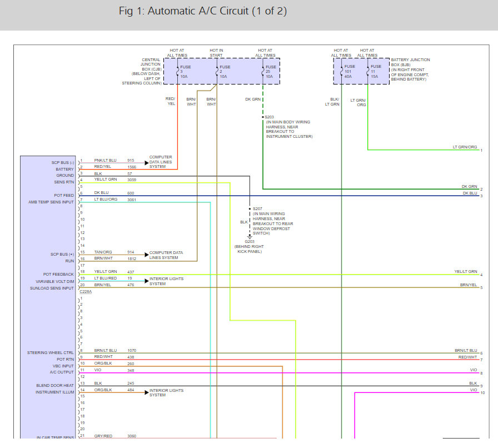Viewport: 498px width, 448px height.
Task: Click 'Interior Lights System' beside INSTRUMENT ILLUM
Action: point(166,393)
